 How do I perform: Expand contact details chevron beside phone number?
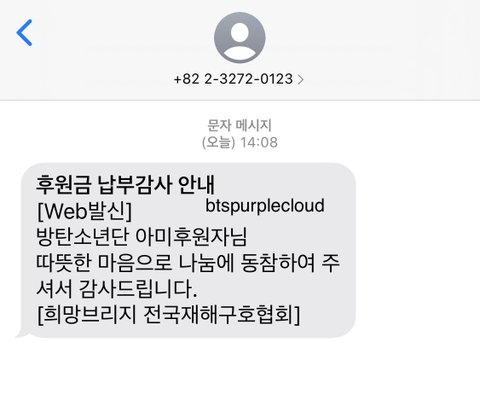[x=300, y=79]
